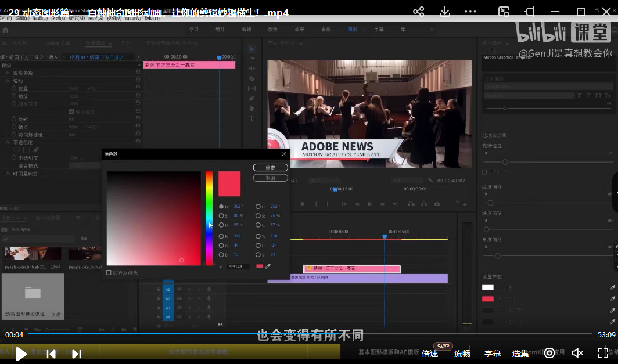The image size is (618, 364).
Task: Go to previous video in player
Action: (51, 354)
